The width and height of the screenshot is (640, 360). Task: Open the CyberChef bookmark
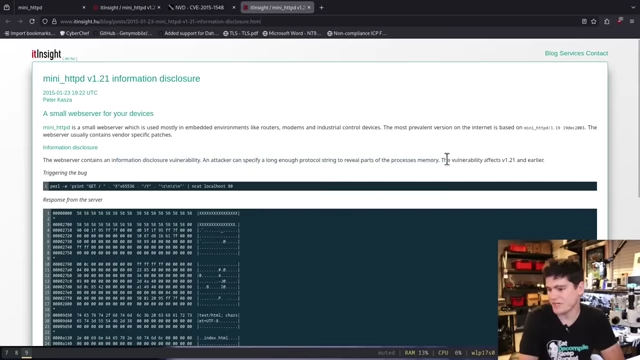tap(74, 33)
